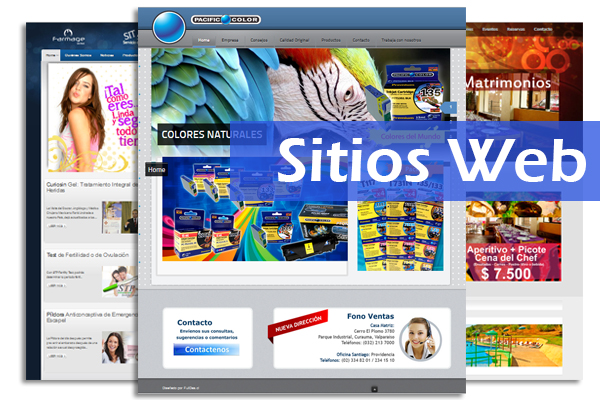Click the Leer más button under Píldora Anticonceptiva
600x400 pixels.
56,356
